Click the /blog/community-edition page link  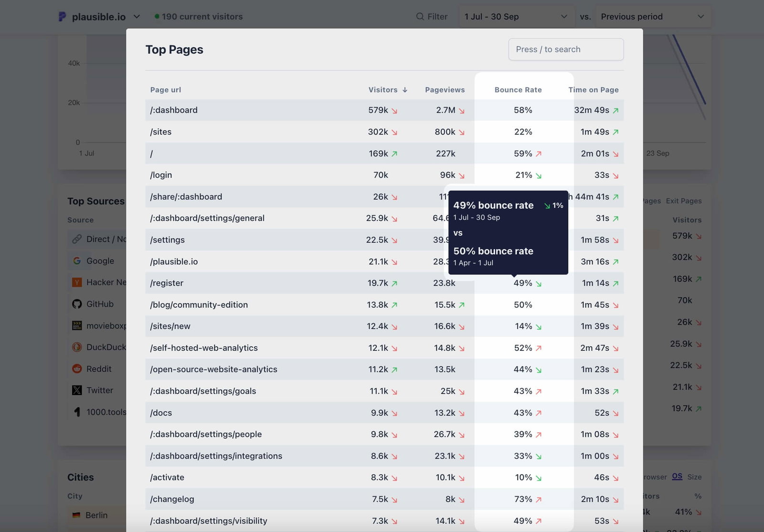point(199,304)
